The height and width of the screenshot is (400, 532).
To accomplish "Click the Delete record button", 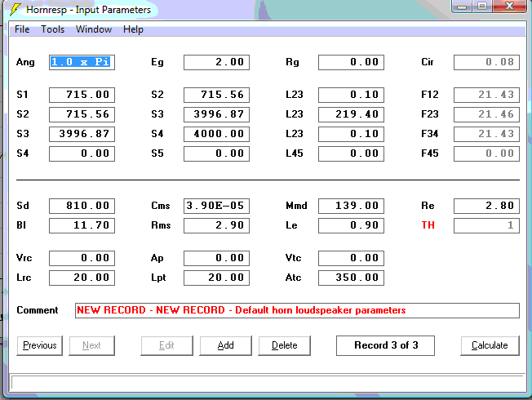I will (284, 345).
